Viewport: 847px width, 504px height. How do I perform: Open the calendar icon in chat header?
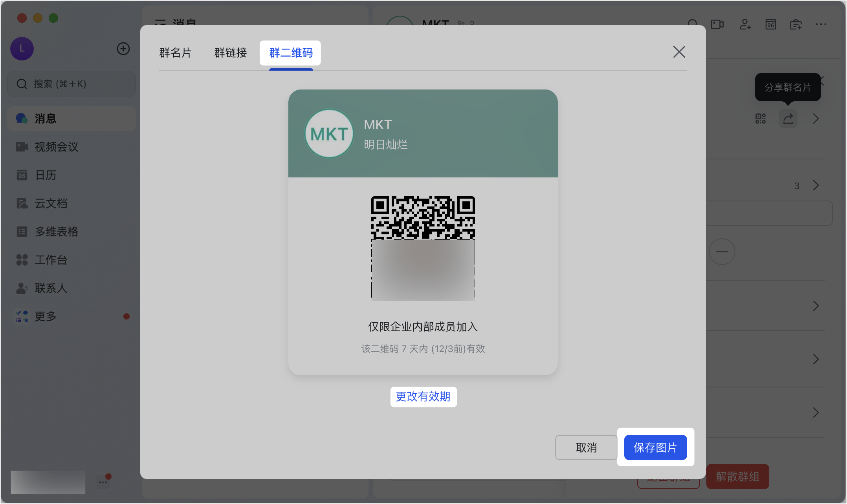click(771, 25)
